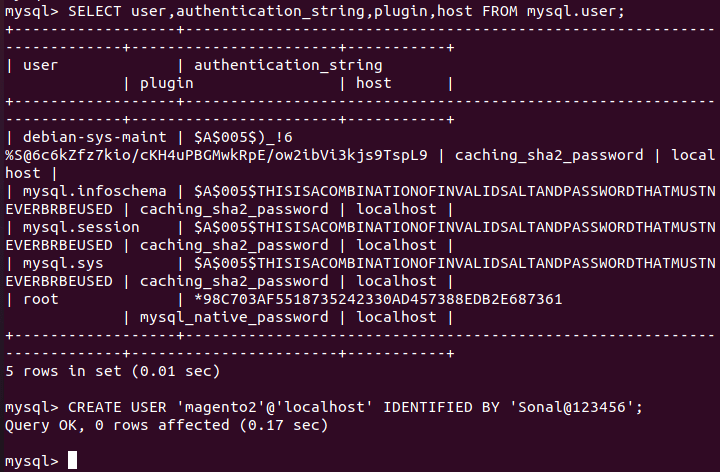The width and height of the screenshot is (720, 472).
Task: Click the host column header
Action: pyautogui.click(x=374, y=83)
